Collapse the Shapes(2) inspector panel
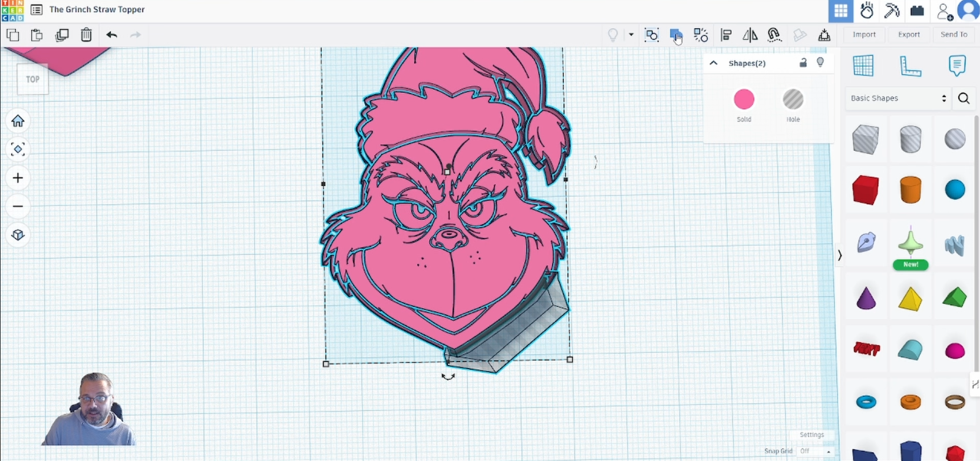This screenshot has width=980, height=461. tap(714, 63)
